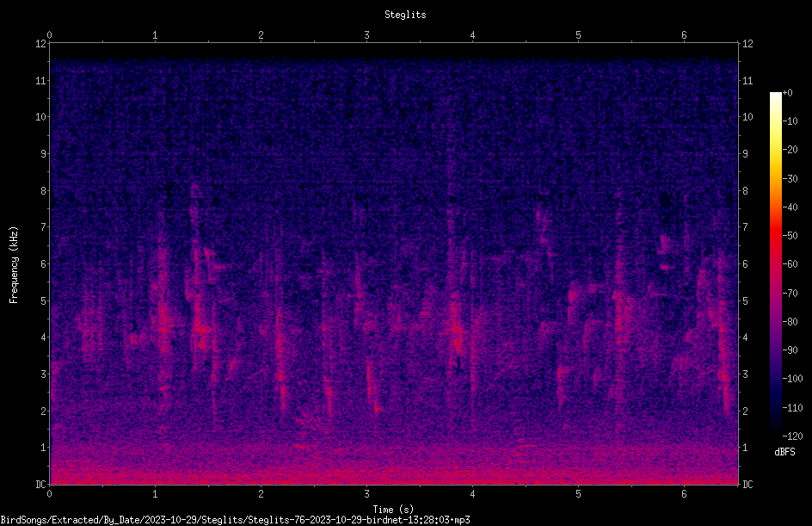
Task: Click the bright call near 4 seconds at 4 kHz
Action: [x=456, y=331]
